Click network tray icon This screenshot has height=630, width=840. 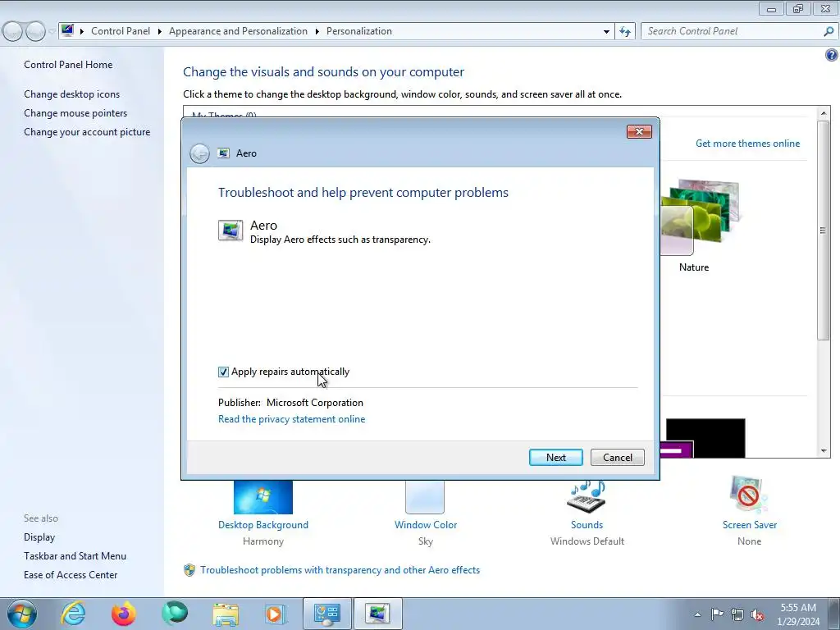coord(737,614)
